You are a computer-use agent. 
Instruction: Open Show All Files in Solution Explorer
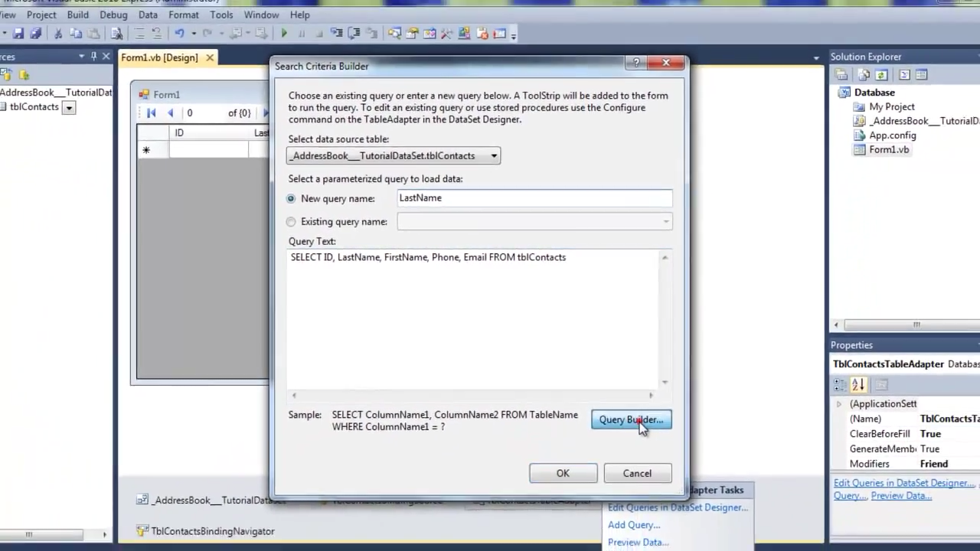[863, 74]
